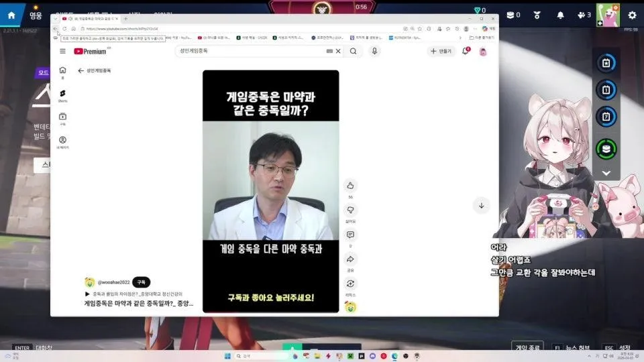Go back using the 성인게임중독 back arrow

(x=80, y=70)
